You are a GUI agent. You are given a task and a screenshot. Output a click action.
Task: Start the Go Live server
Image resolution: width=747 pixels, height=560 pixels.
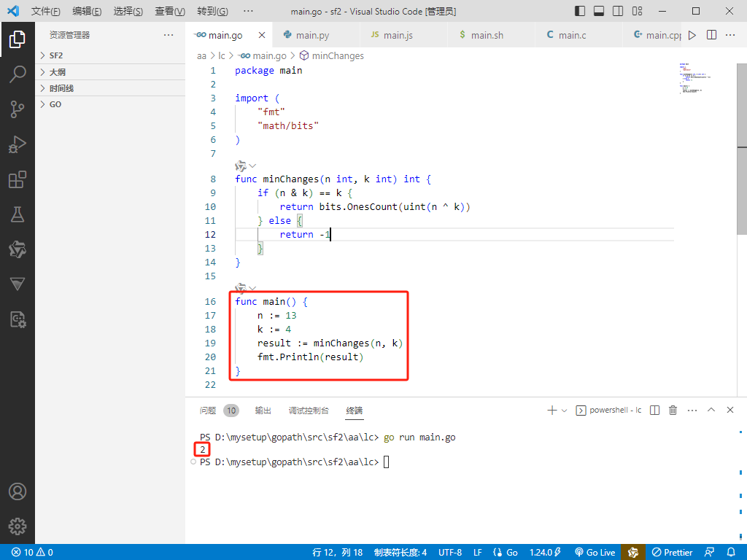(595, 553)
